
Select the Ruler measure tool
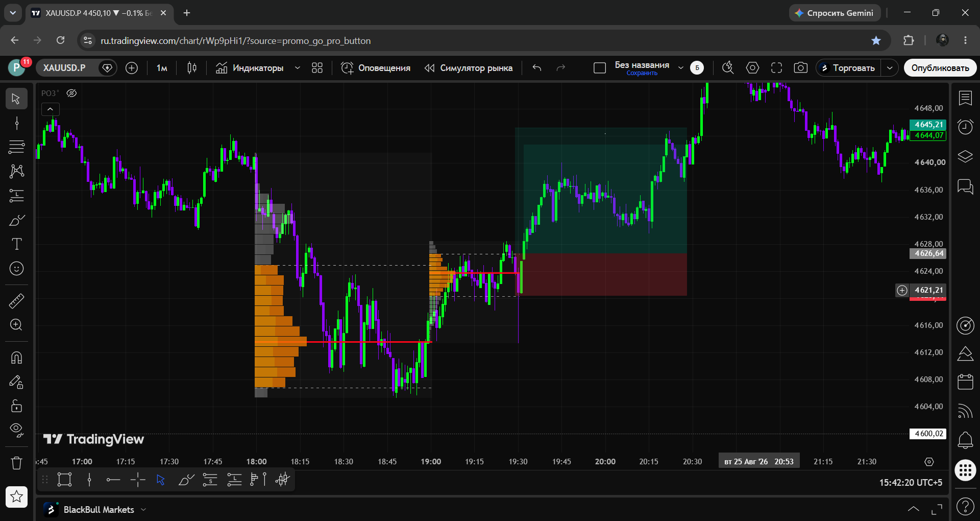pos(16,301)
